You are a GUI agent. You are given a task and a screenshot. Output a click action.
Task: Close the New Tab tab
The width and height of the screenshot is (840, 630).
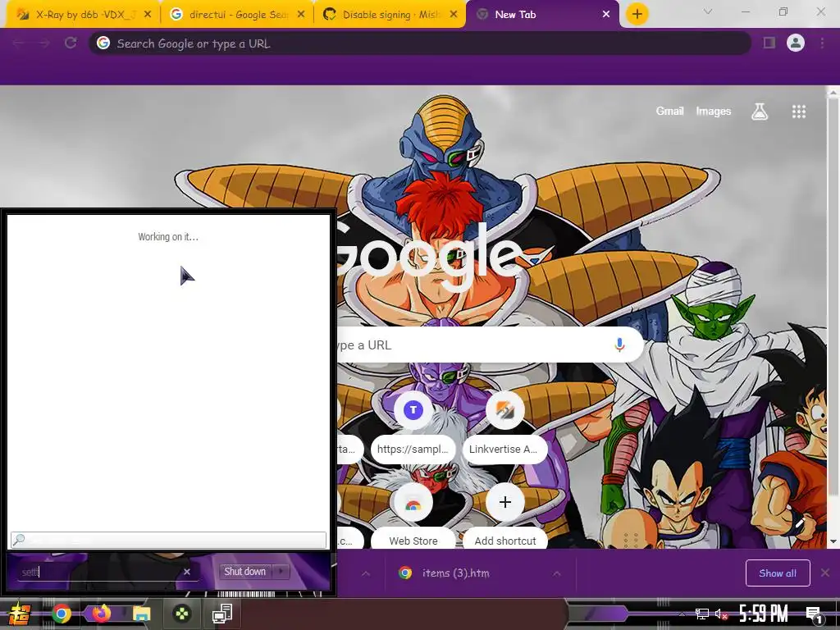(606, 15)
